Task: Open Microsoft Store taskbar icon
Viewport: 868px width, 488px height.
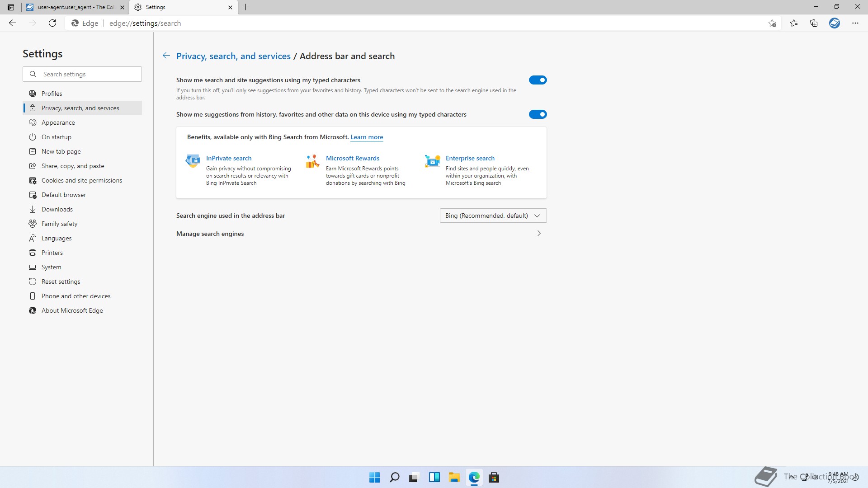Action: (x=494, y=477)
